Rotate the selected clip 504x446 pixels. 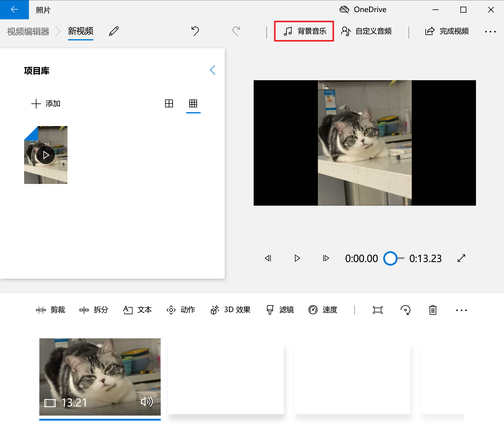(405, 310)
